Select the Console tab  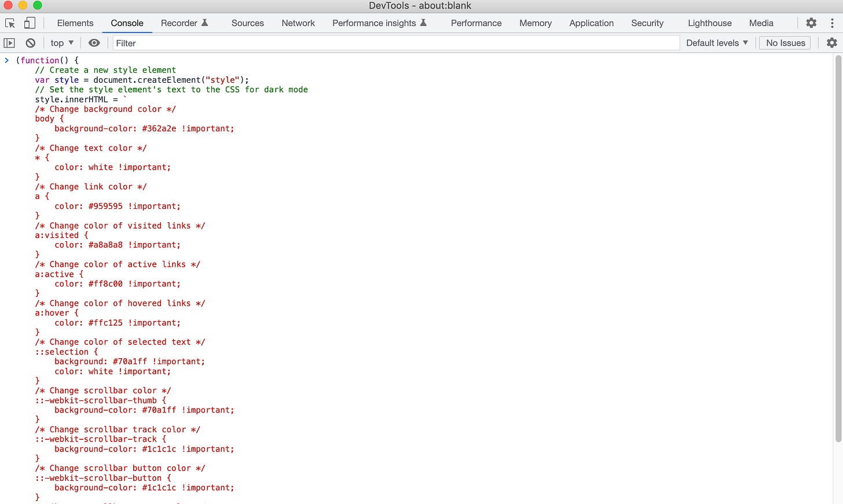point(127,23)
